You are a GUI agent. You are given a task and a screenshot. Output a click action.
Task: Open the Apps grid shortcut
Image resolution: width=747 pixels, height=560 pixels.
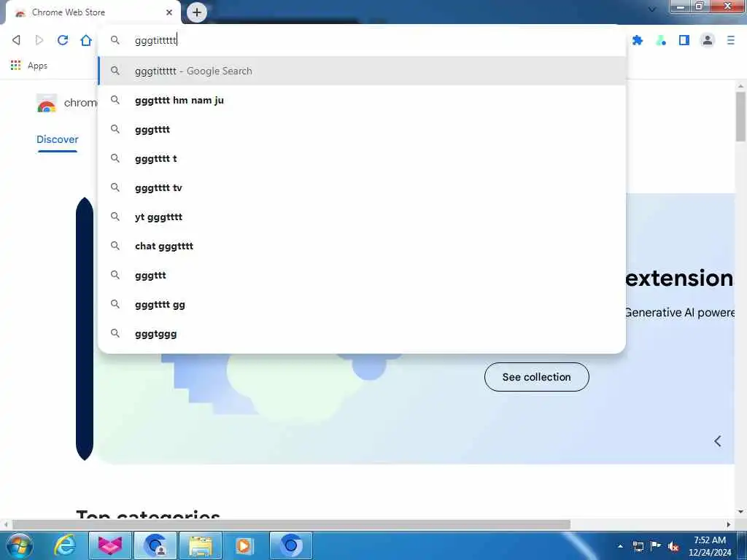click(29, 65)
